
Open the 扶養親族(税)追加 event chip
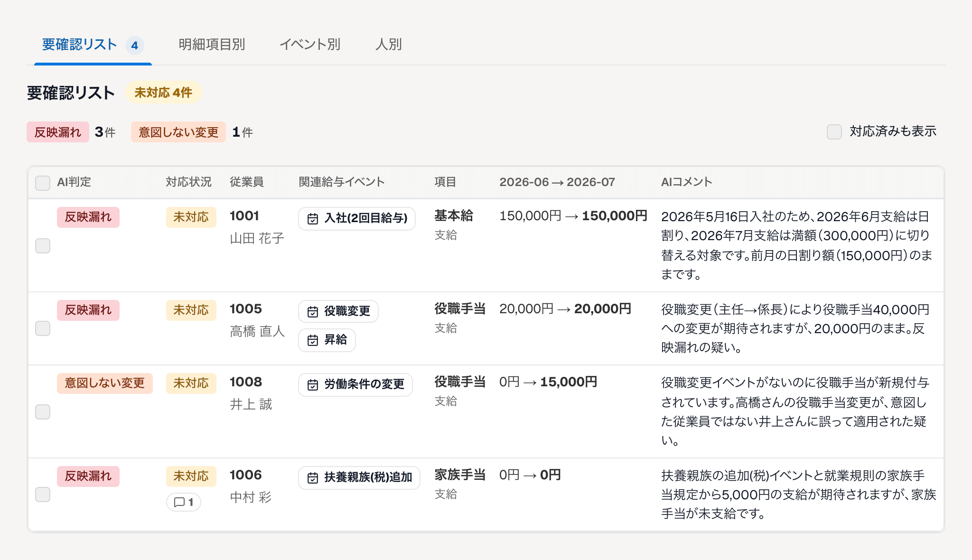359,477
